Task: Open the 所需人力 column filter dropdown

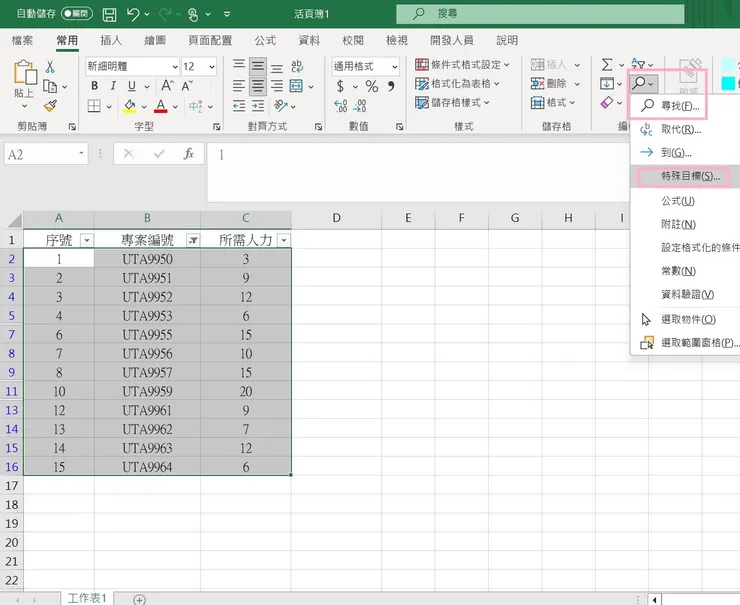Action: (x=284, y=240)
